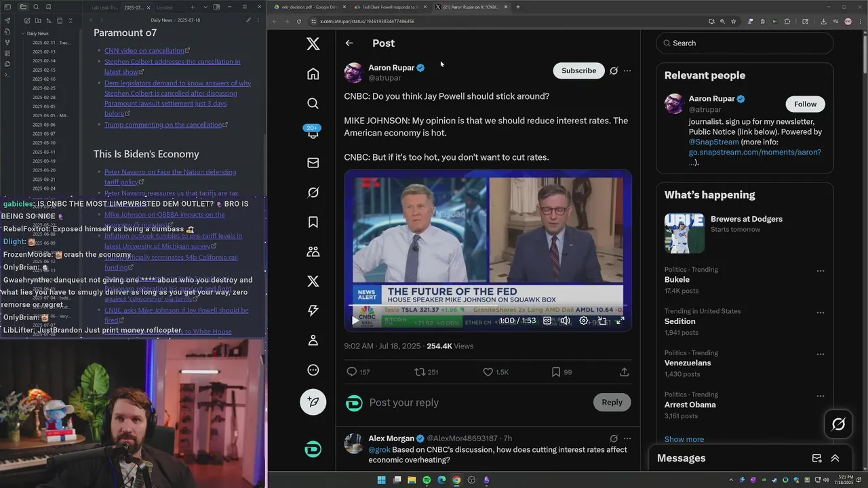Expand the Messages drawer
The width and height of the screenshot is (868, 488).
(835, 458)
